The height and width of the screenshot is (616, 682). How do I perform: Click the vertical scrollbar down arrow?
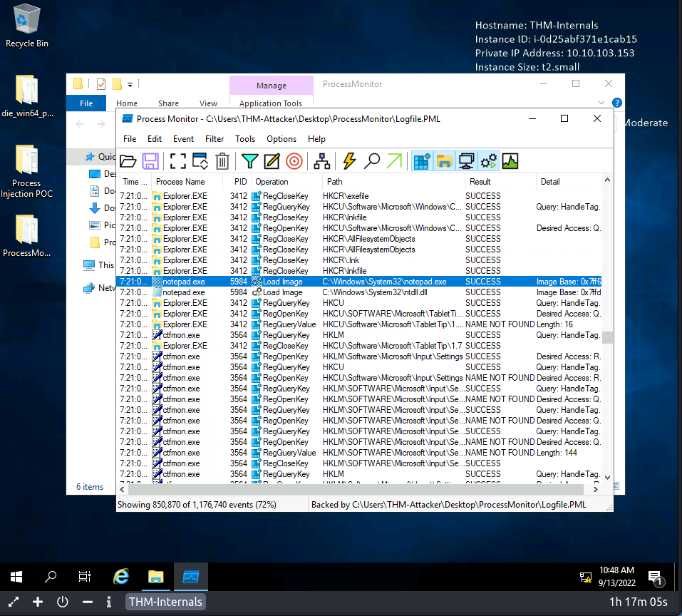coord(608,477)
